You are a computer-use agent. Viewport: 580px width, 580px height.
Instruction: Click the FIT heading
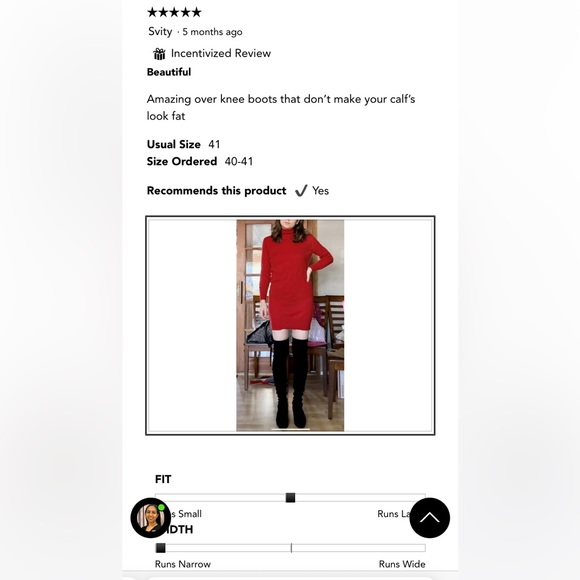163,479
